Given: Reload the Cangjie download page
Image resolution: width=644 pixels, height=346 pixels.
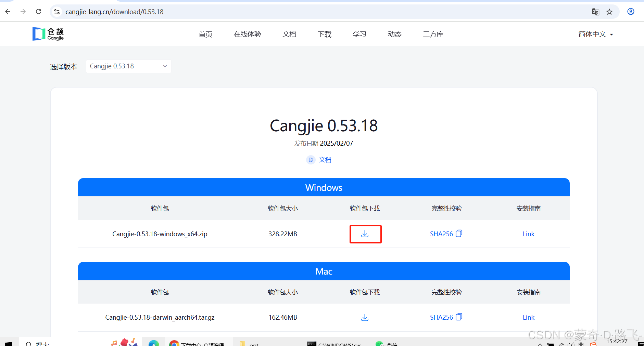Looking at the screenshot, I should tap(39, 12).
